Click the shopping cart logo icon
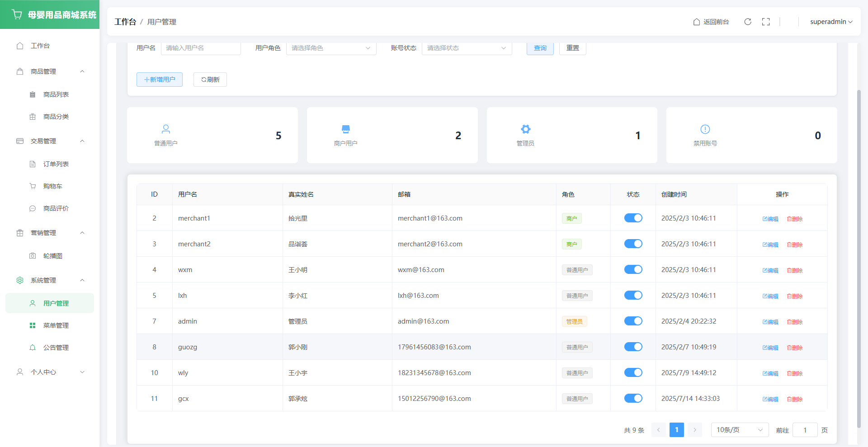 pyautogui.click(x=17, y=14)
